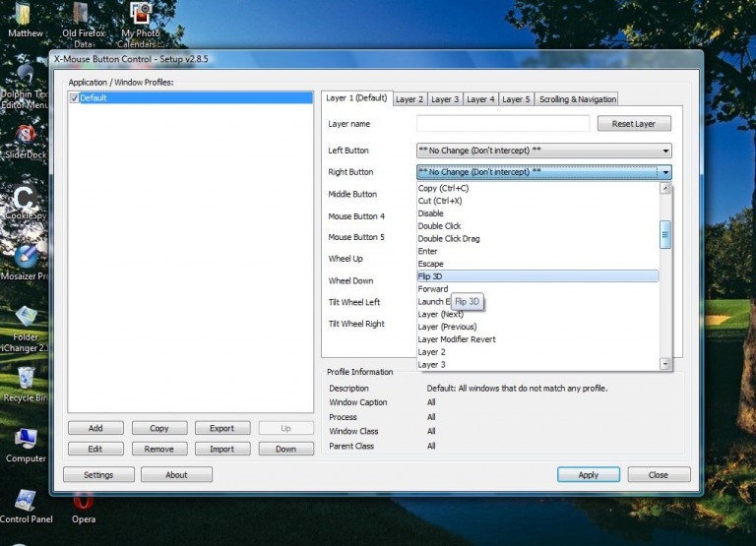This screenshot has height=546, width=756.
Task: Choose the Forward option in the list
Action: (537, 289)
